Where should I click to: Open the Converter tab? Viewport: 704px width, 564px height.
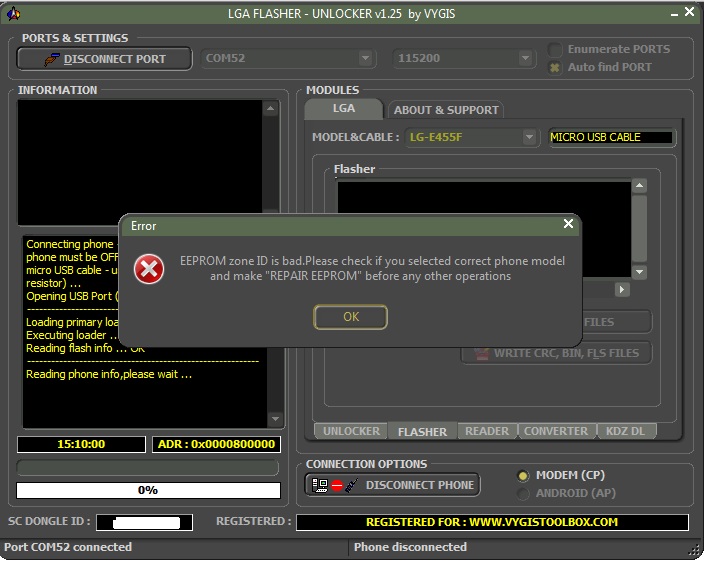click(556, 431)
